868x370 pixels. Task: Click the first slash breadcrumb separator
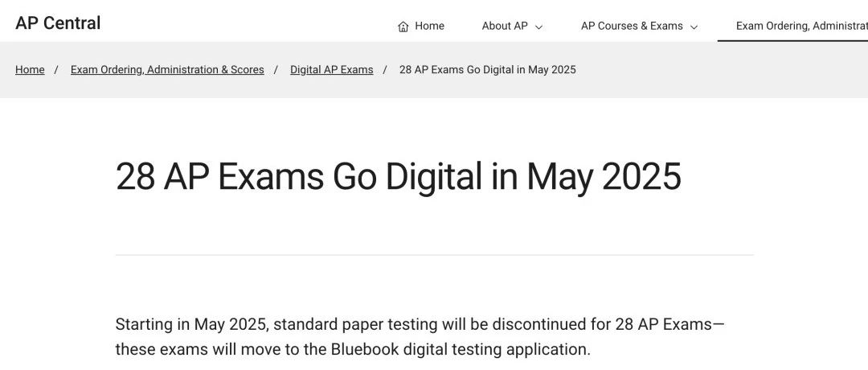56,70
